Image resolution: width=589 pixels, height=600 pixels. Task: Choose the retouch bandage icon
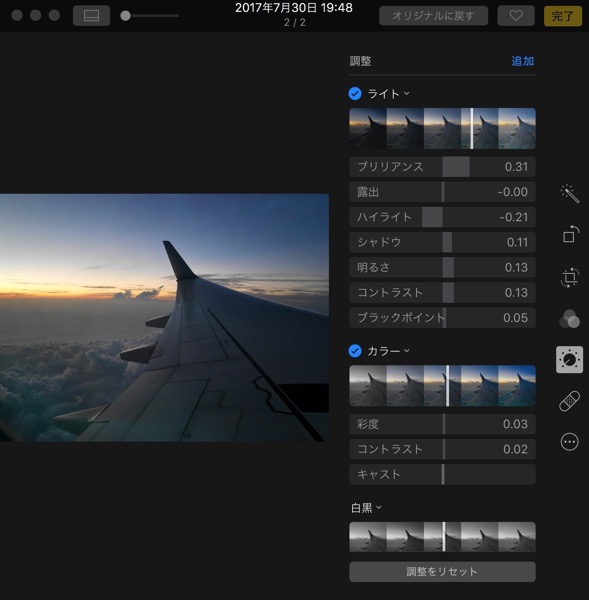[x=569, y=401]
